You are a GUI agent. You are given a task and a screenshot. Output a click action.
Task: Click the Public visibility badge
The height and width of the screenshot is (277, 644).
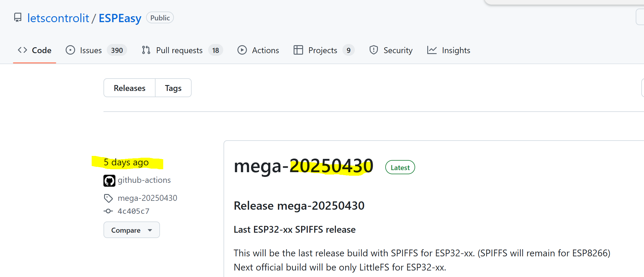pos(160,18)
